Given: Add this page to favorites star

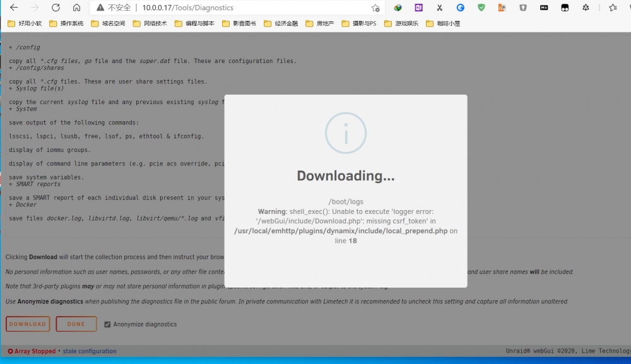Looking at the screenshot, I should click(x=375, y=8).
